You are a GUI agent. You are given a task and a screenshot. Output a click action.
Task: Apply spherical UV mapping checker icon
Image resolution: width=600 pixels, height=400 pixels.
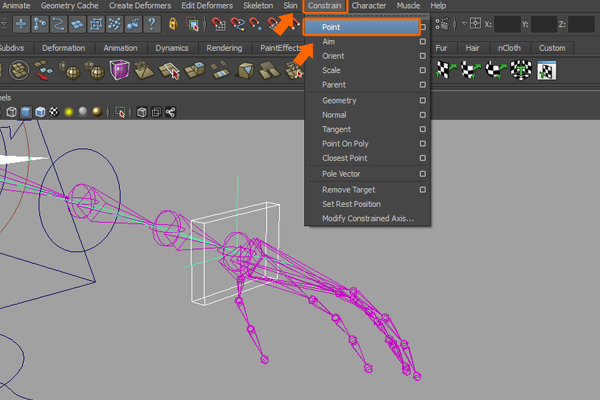click(496, 70)
